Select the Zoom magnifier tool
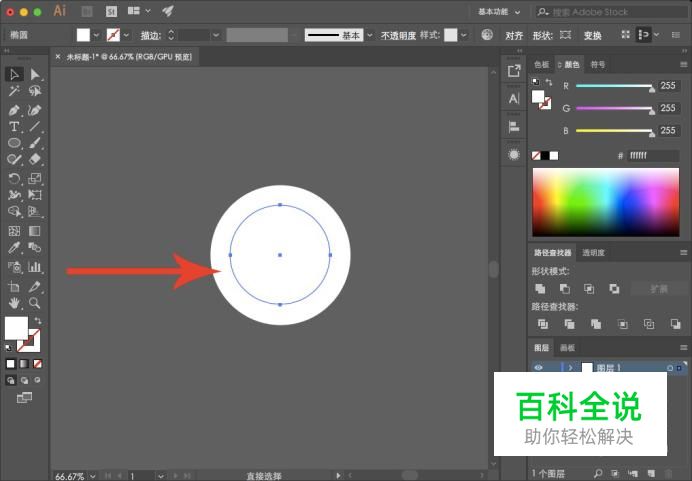The height and width of the screenshot is (481, 692). (35, 302)
